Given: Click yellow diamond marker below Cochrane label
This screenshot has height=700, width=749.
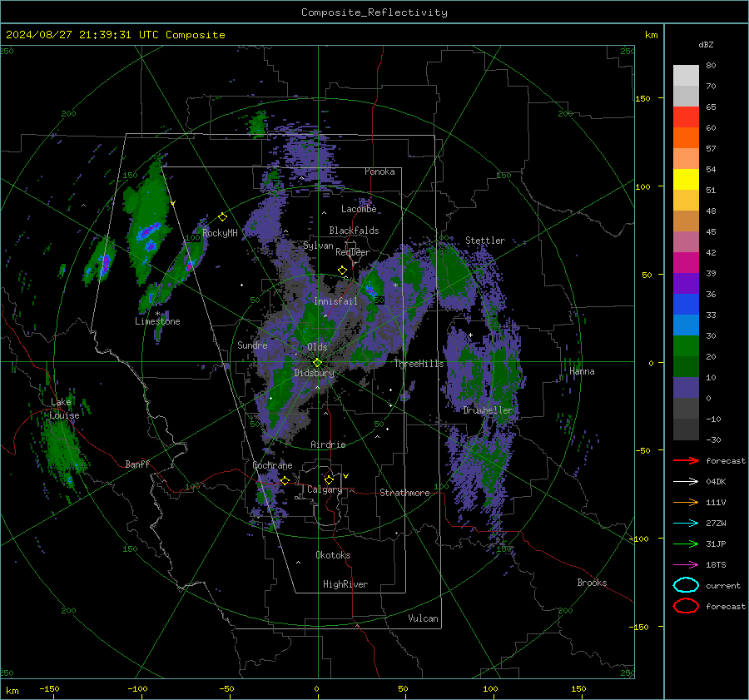Looking at the screenshot, I should (285, 480).
